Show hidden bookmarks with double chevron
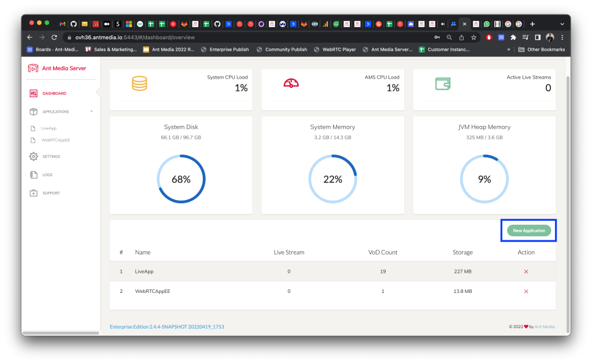The width and height of the screenshot is (592, 364). coord(509,50)
